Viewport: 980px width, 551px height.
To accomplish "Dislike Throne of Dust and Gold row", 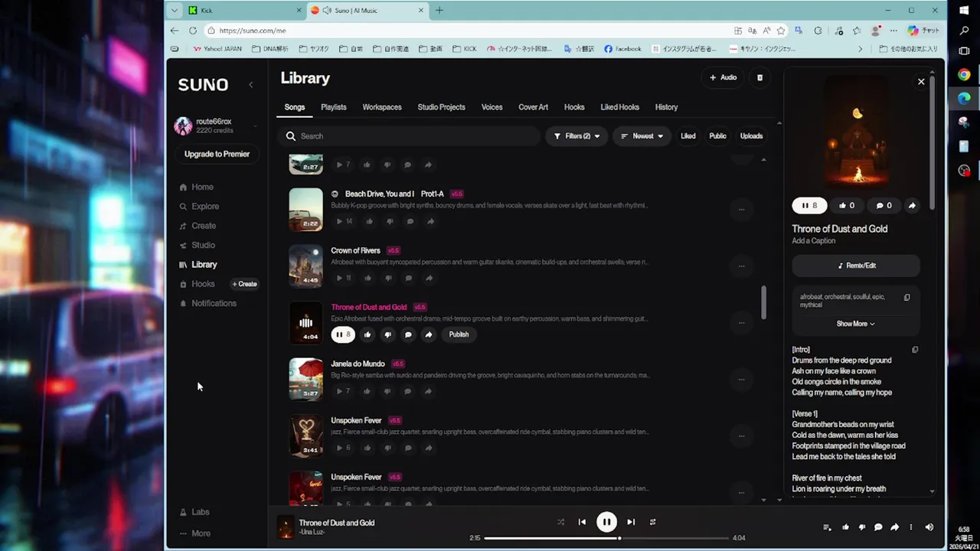I will pos(387,334).
